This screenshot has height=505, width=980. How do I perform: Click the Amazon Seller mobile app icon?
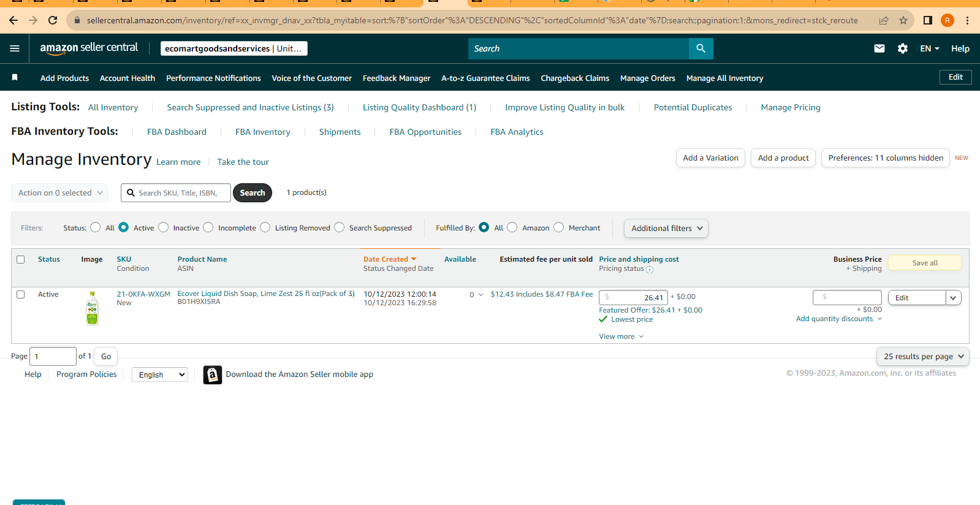point(213,374)
